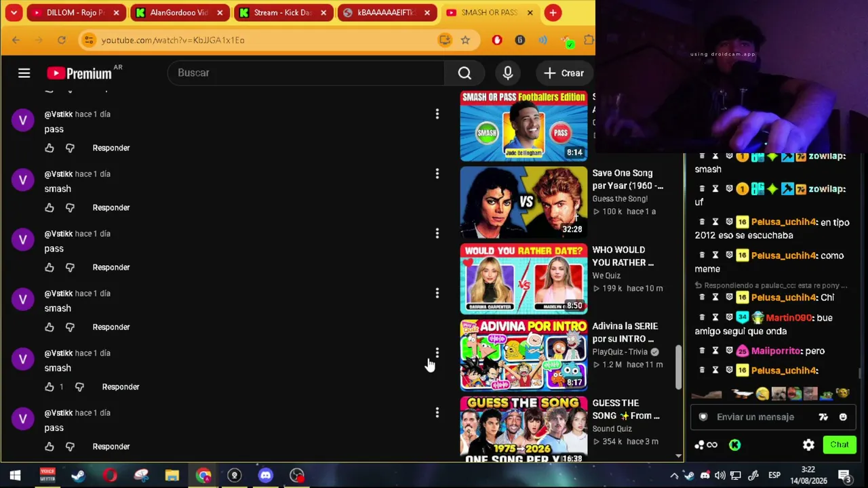Click the Kick chat scrollbar thumb
The width and height of the screenshot is (868, 488).
coord(861,373)
